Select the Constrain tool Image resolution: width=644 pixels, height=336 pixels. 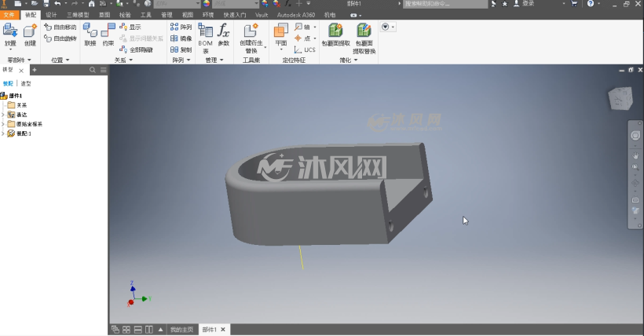click(108, 35)
